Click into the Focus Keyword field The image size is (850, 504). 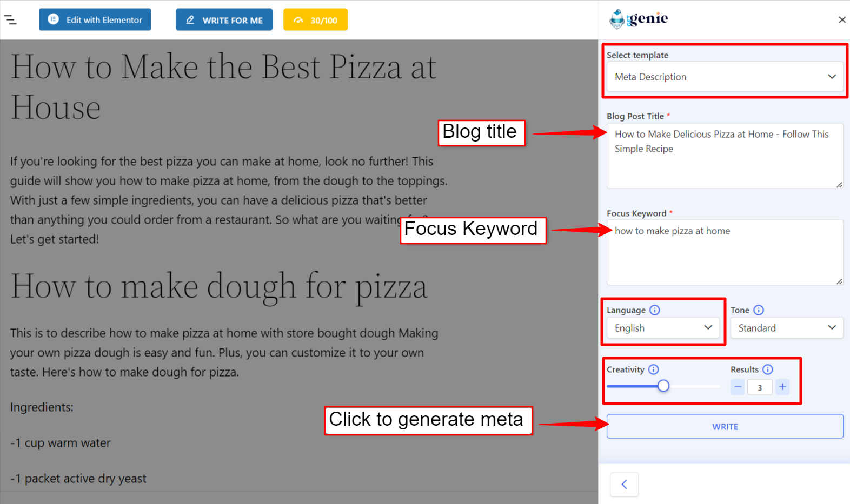coord(725,253)
